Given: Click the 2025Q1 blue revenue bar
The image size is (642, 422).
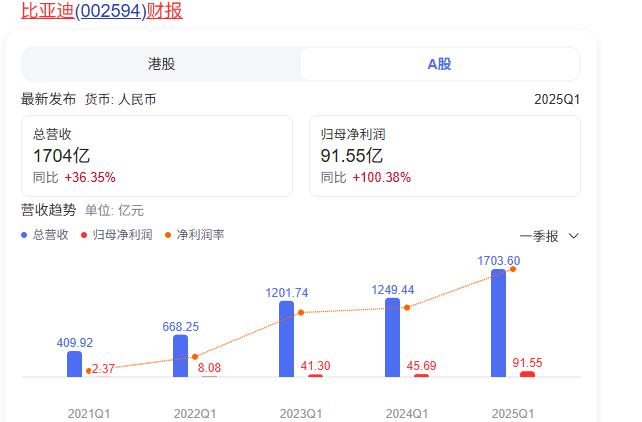Looking at the screenshot, I should 498,323.
